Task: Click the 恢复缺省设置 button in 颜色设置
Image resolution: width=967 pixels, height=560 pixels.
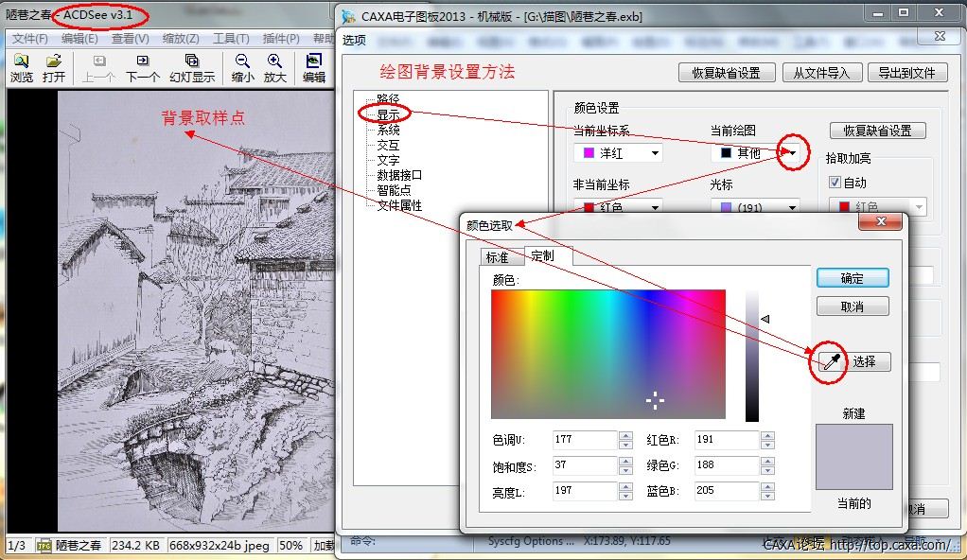Action: 877,131
